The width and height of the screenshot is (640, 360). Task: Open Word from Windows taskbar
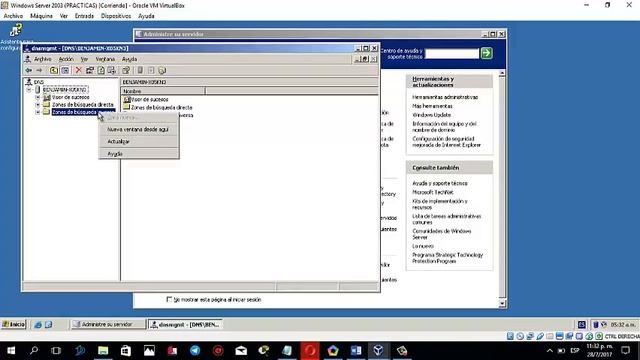[x=356, y=350]
